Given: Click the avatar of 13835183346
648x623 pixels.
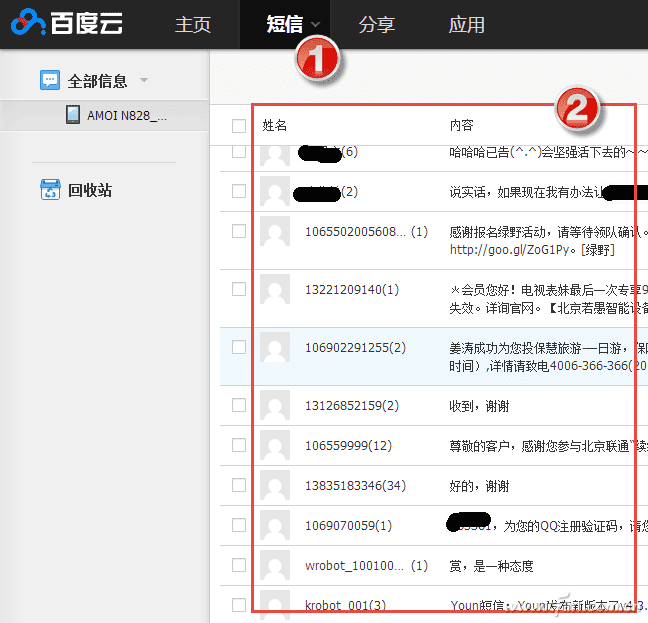Looking at the screenshot, I should pos(275,485).
